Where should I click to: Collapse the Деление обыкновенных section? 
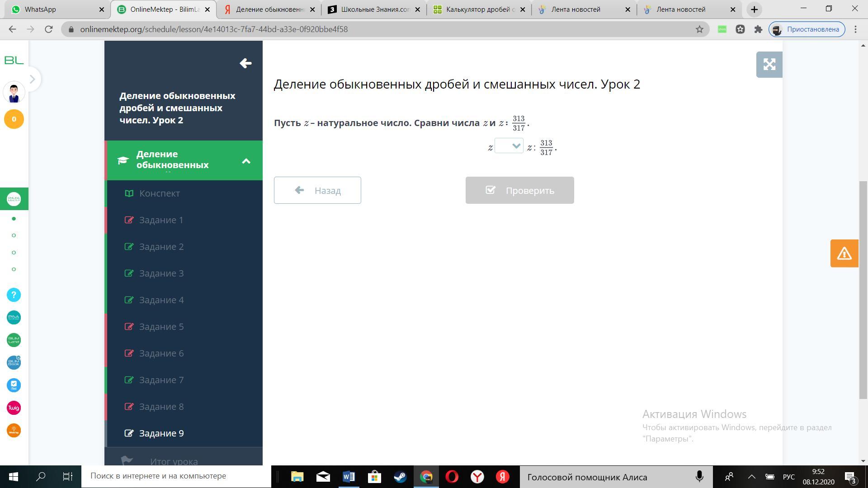[246, 161]
